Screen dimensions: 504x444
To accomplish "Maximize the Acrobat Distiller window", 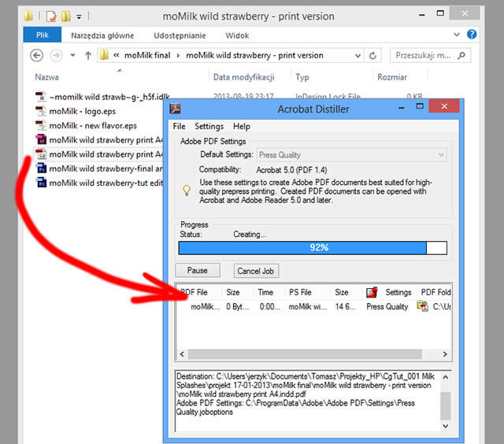I will pos(420,106).
